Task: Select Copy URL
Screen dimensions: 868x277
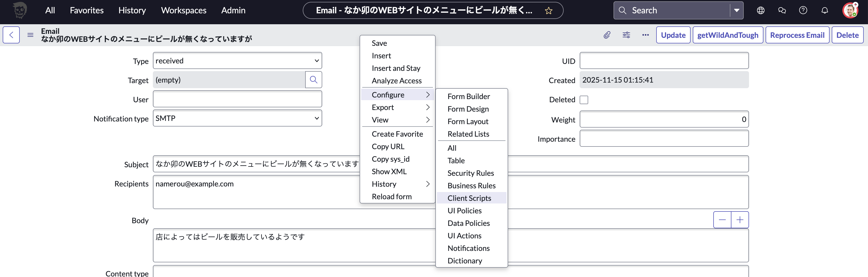Action: tap(397, 146)
